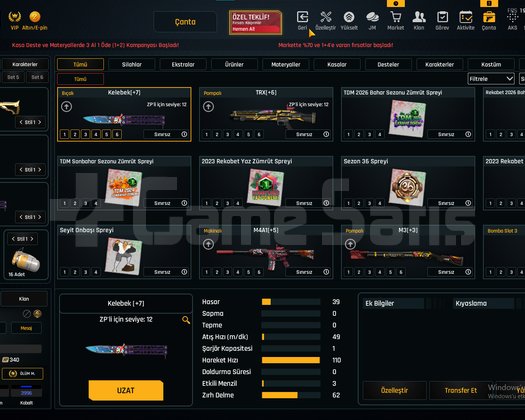Switch to the Ekstralar tab

coord(183,64)
